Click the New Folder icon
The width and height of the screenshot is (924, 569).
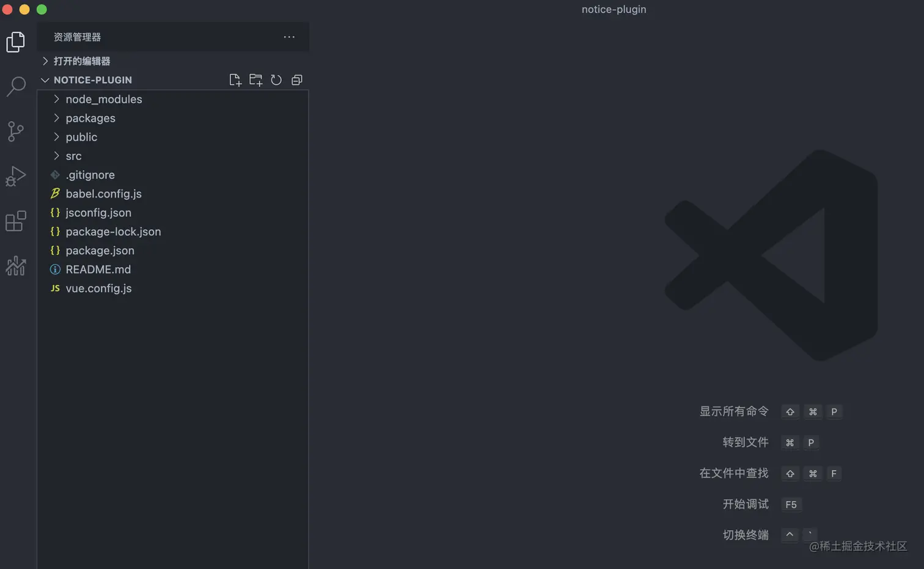256,80
